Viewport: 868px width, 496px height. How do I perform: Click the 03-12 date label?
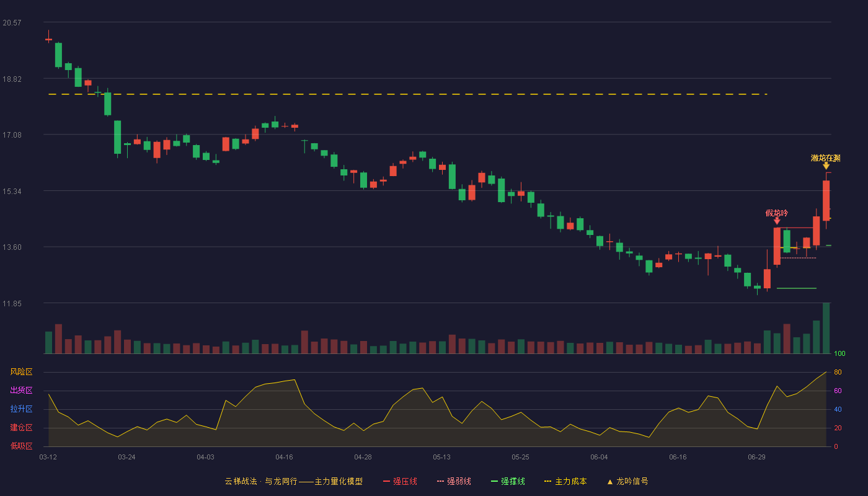click(x=48, y=457)
